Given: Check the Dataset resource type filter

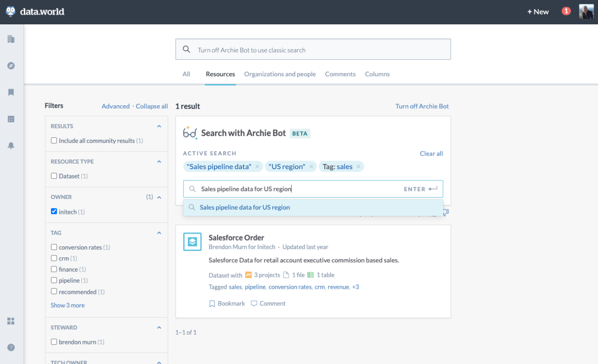Looking at the screenshot, I should (54, 176).
